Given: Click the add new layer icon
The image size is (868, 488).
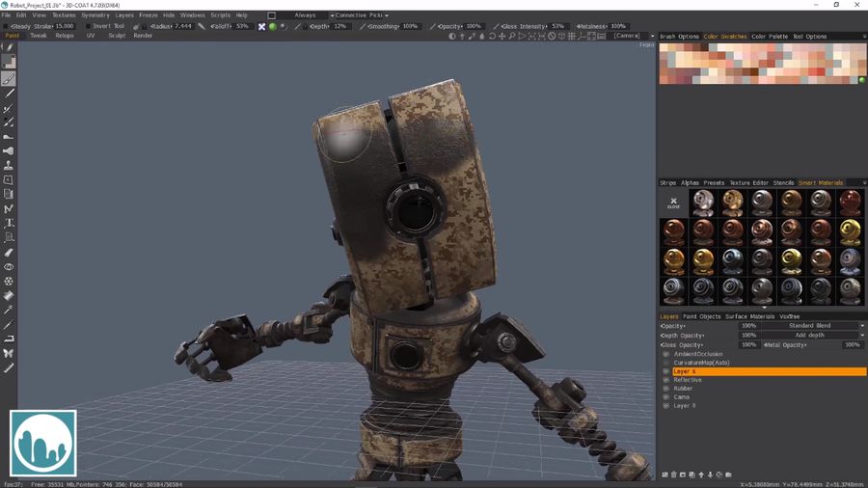Looking at the screenshot, I should click(x=665, y=474).
